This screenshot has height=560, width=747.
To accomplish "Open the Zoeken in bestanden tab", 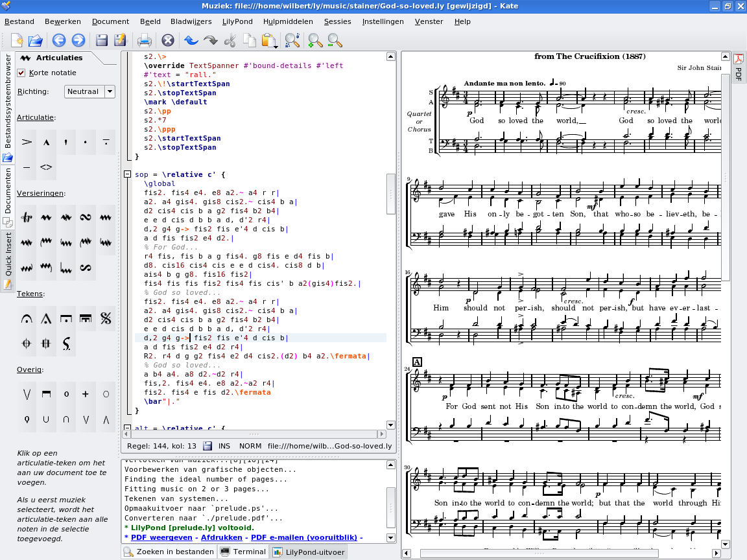I will pos(168,552).
